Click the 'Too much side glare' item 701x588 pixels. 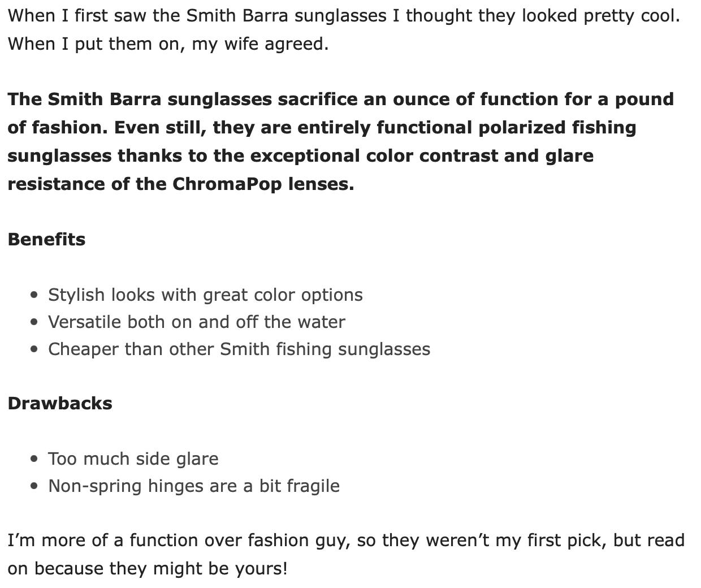click(133, 459)
